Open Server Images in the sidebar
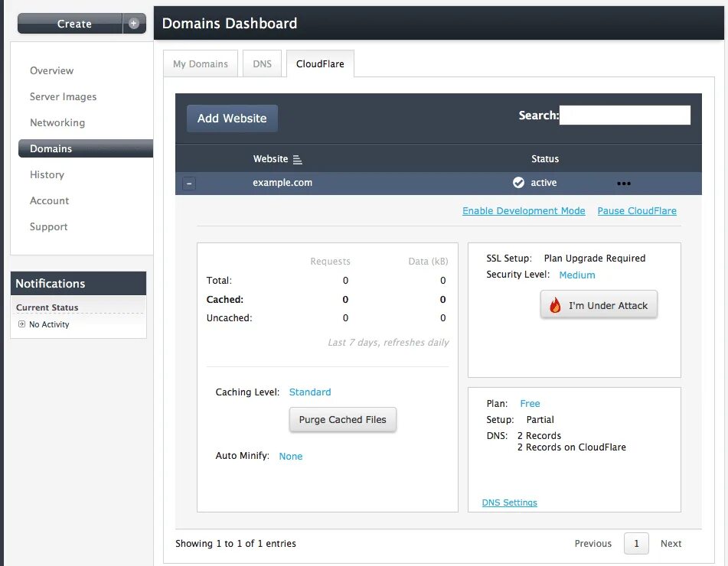 (63, 96)
